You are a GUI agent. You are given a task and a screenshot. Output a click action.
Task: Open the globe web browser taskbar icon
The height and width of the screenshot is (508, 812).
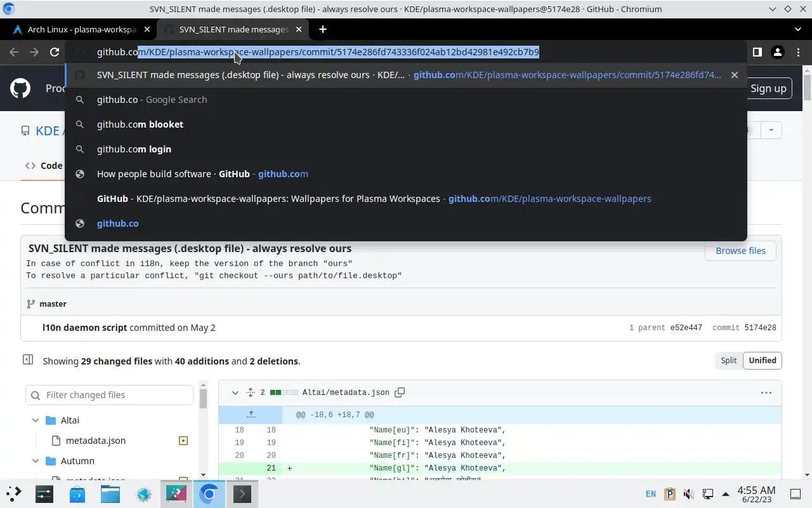143,493
